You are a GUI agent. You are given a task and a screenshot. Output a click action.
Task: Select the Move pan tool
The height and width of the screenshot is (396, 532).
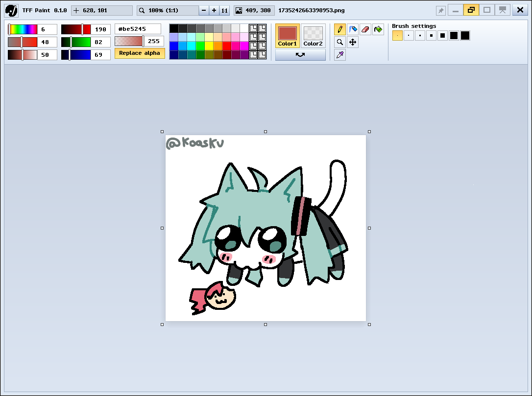[353, 42]
